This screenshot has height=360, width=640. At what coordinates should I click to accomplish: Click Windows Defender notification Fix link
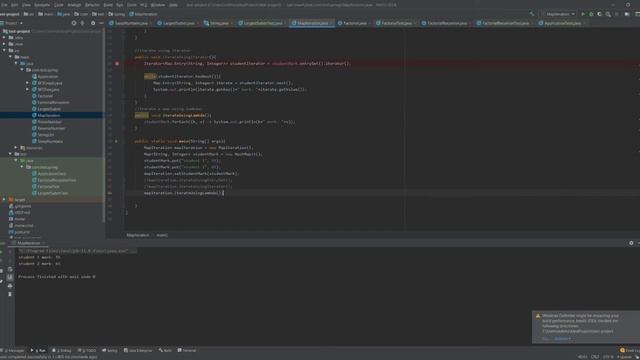click(545, 338)
